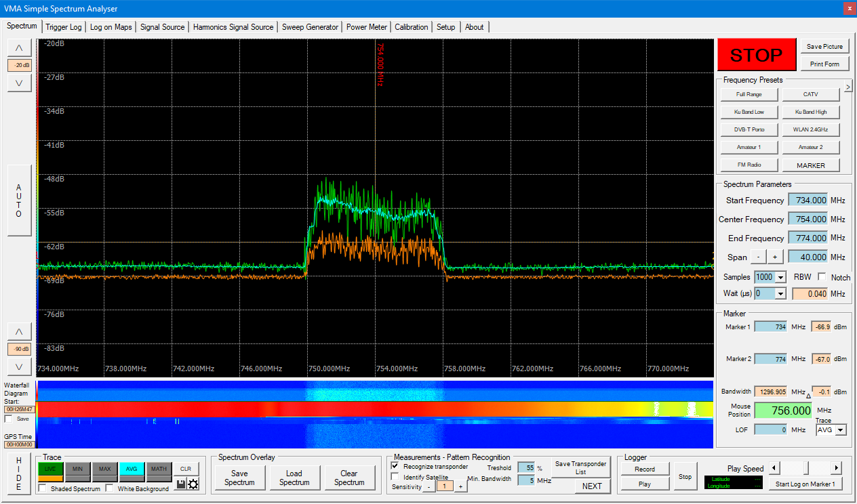Image resolution: width=857 pixels, height=504 pixels.
Task: Uncheck Recognize transponder checkbox
Action: point(395,466)
